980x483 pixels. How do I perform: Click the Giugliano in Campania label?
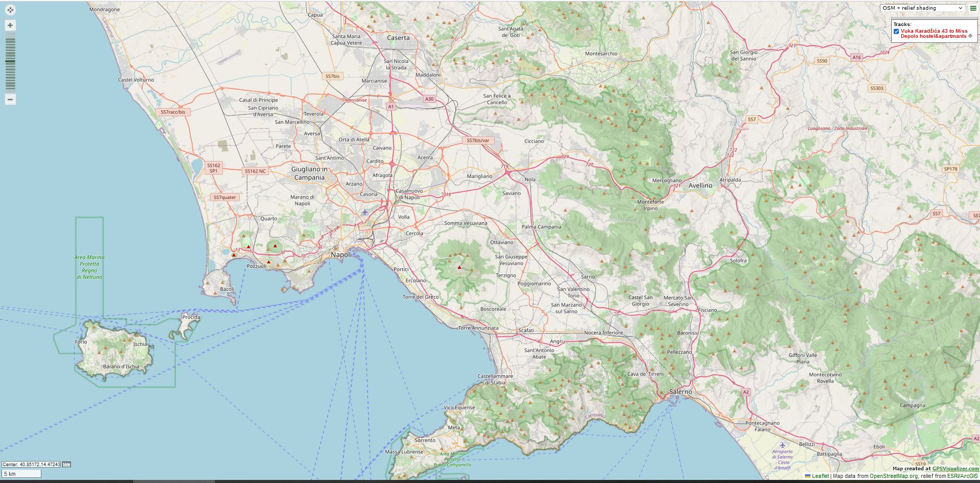(309, 173)
